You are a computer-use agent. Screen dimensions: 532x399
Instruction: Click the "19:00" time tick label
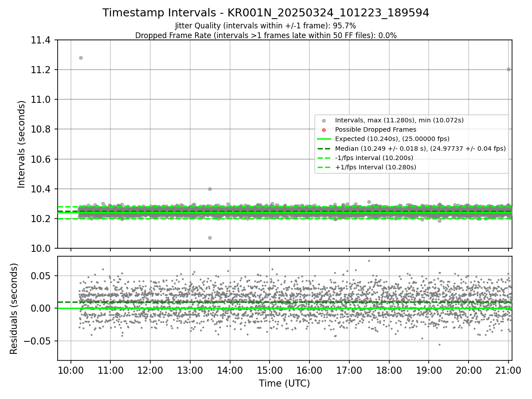(x=429, y=370)
